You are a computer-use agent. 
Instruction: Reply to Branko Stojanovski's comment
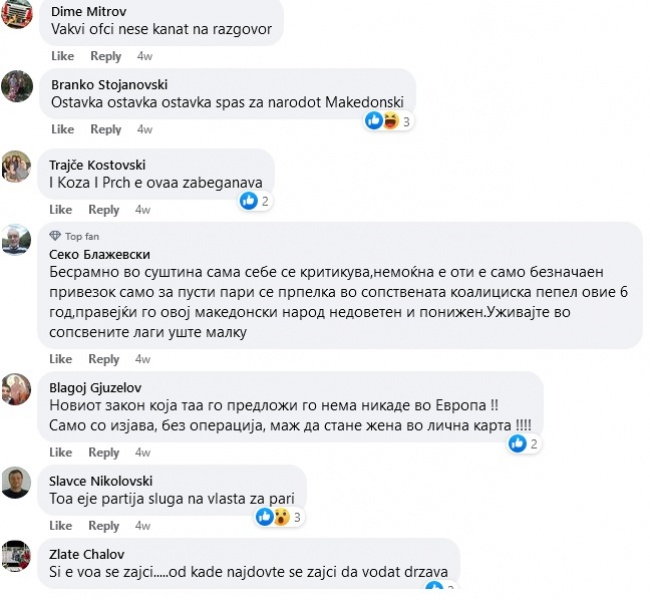point(105,129)
